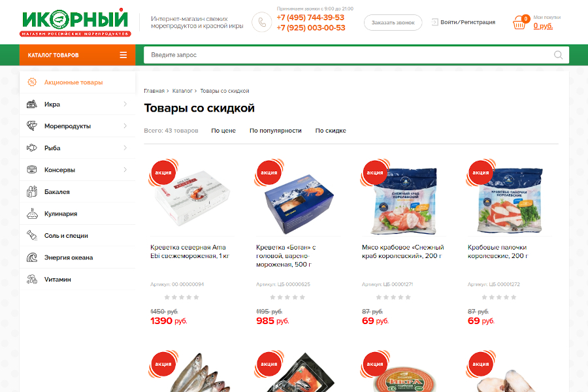
Task: Sort products by По цене
Action: (223, 131)
